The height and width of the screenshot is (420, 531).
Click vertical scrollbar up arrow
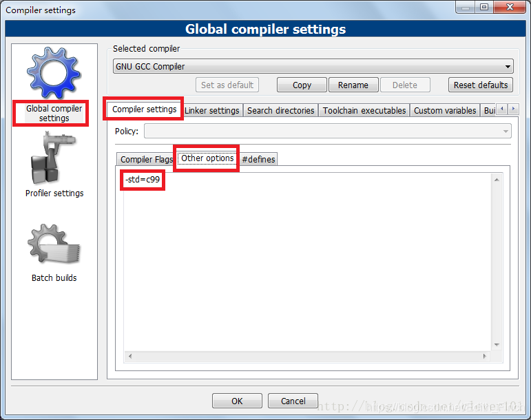coord(497,180)
